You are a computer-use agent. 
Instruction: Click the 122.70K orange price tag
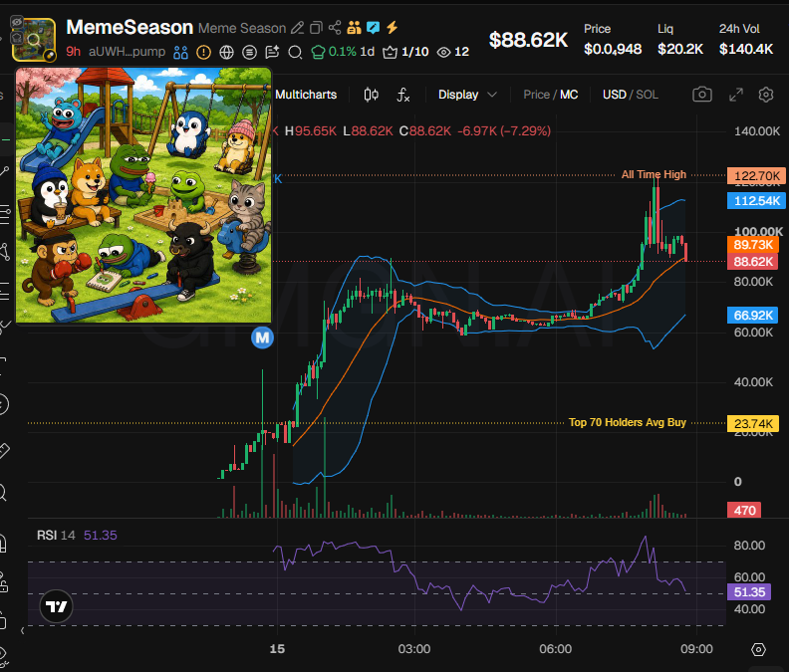pos(756,176)
